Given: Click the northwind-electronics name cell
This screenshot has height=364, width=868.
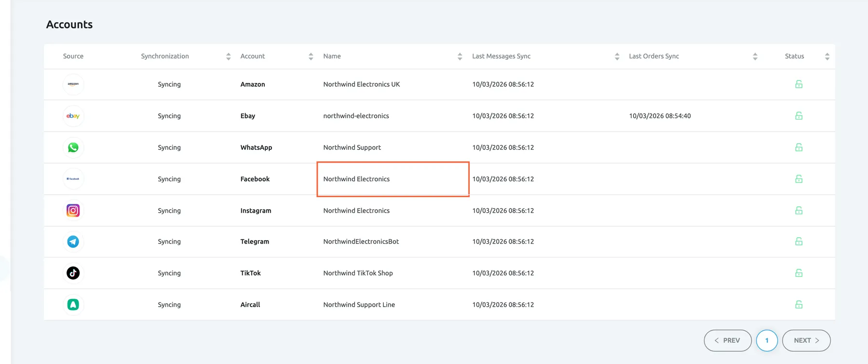Looking at the screenshot, I should pos(356,116).
